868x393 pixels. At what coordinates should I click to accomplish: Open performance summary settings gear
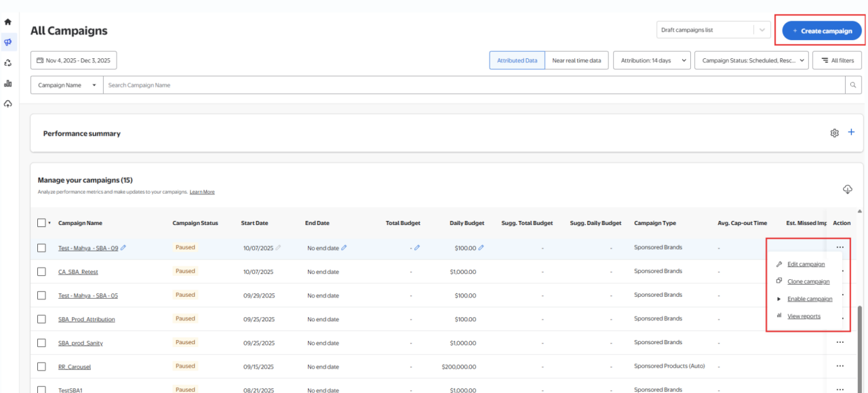[x=835, y=133]
